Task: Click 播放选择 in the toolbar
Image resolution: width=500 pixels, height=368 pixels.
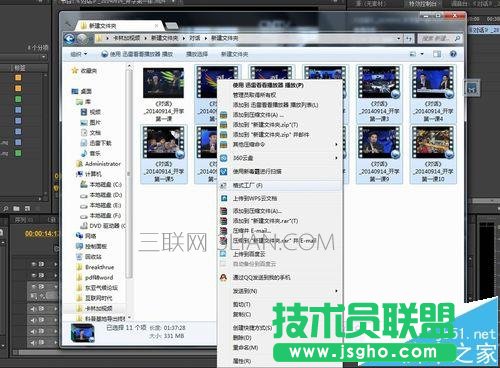Action: (x=197, y=54)
